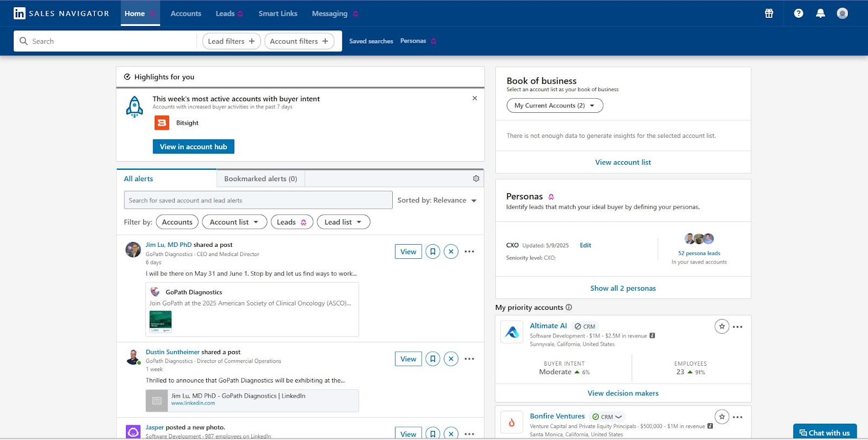Bookmark the Dustin Suntheimer alert

[x=432, y=359]
